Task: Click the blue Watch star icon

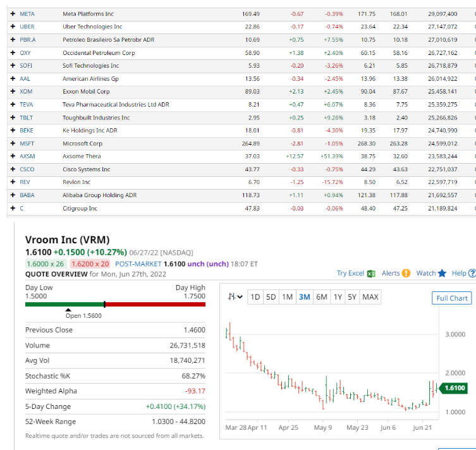Action: [442, 273]
